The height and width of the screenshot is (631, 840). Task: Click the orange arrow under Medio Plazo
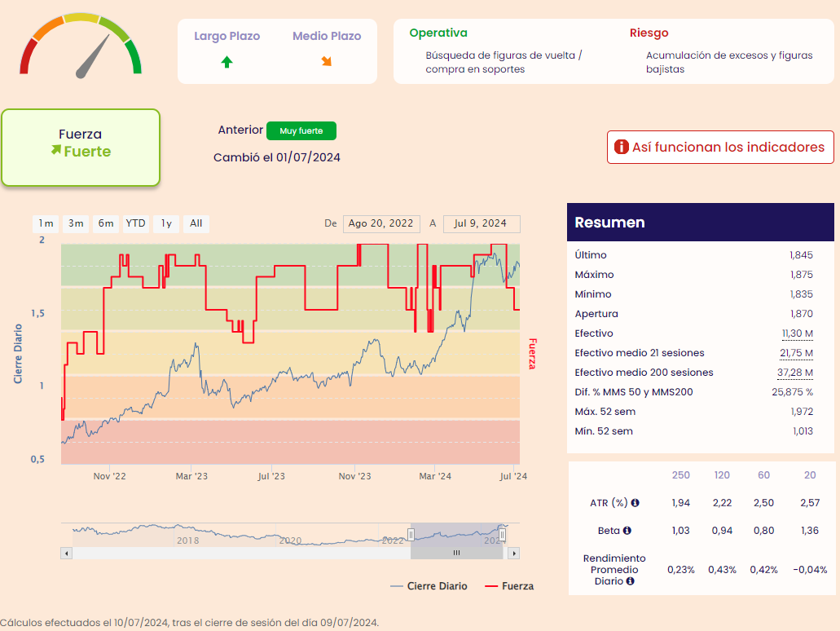[327, 62]
